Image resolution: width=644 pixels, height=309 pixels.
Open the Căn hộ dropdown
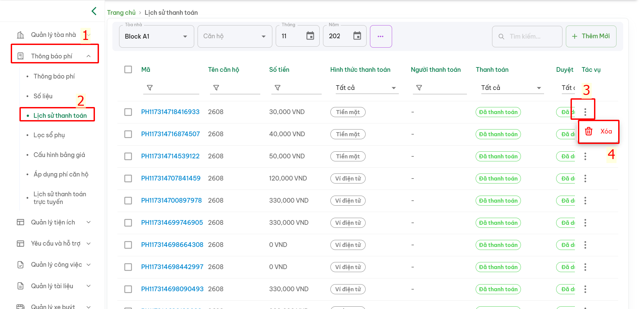[x=235, y=36]
